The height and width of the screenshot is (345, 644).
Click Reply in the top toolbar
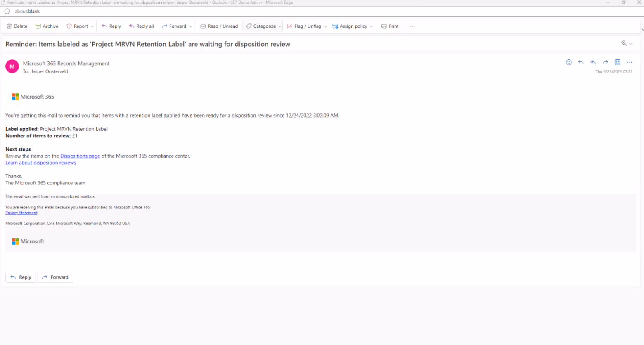111,26
